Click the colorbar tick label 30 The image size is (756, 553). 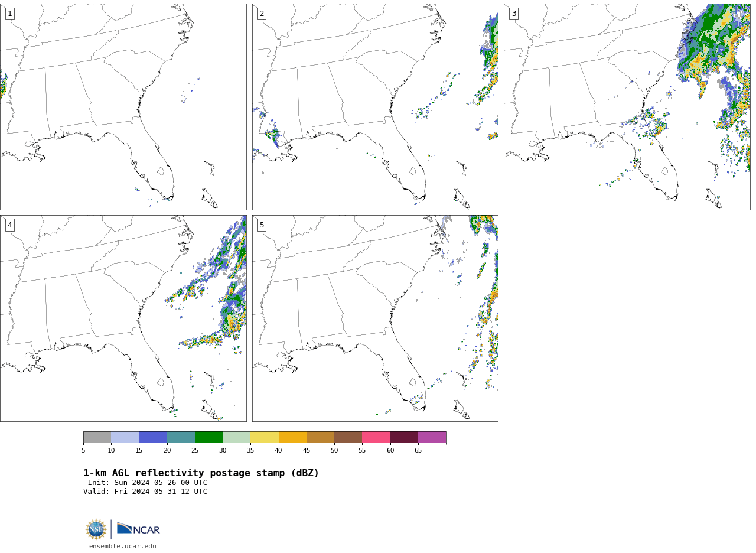pos(223,450)
